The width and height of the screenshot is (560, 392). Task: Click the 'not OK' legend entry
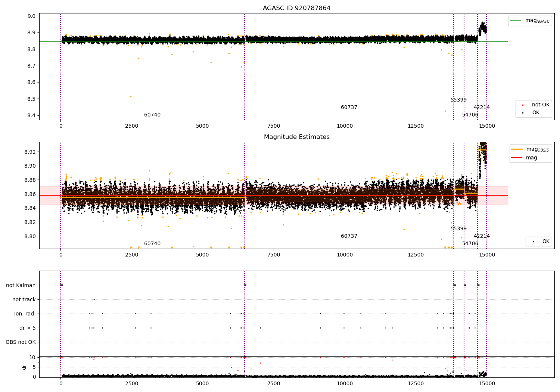point(535,105)
